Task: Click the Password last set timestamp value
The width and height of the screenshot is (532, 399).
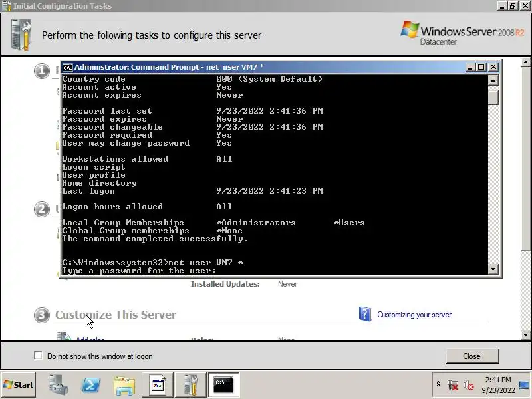Action: pos(269,111)
